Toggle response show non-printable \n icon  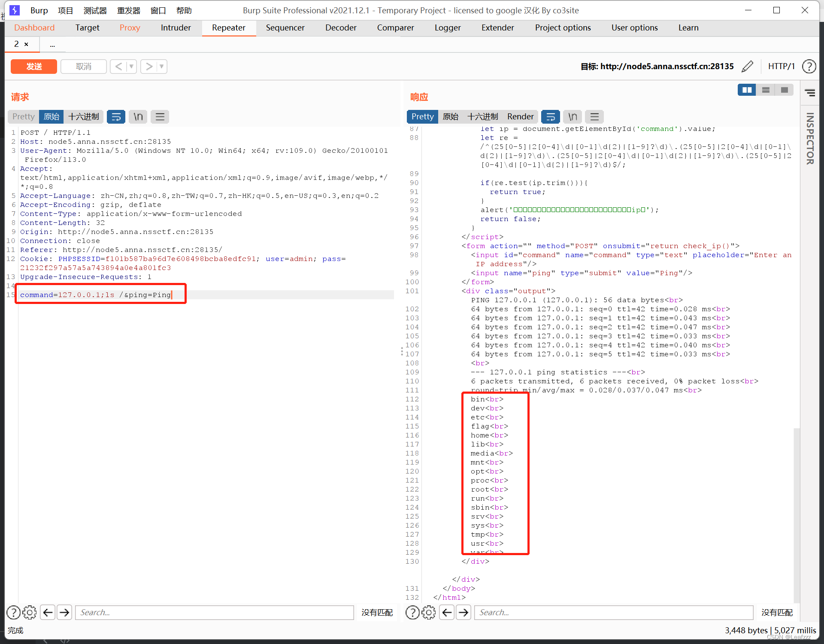coord(573,117)
